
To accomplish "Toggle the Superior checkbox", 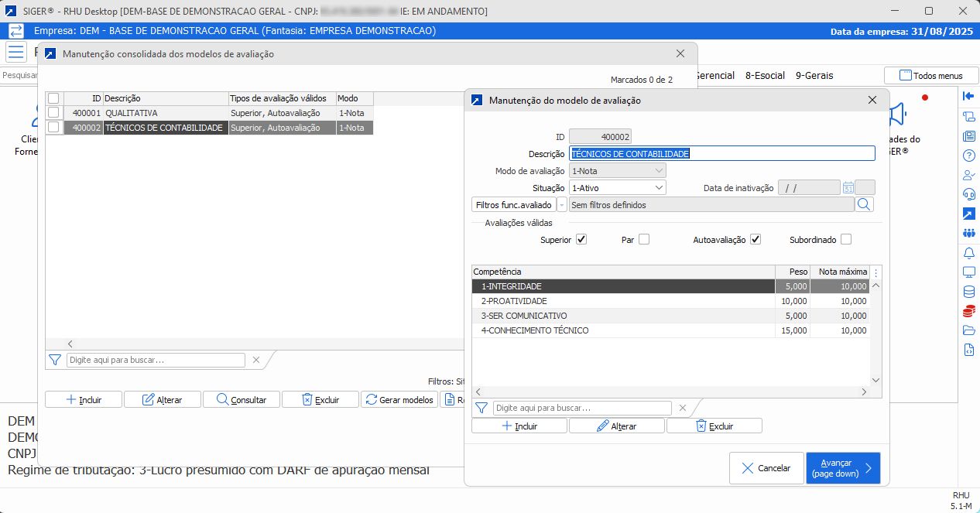I will click(x=581, y=239).
